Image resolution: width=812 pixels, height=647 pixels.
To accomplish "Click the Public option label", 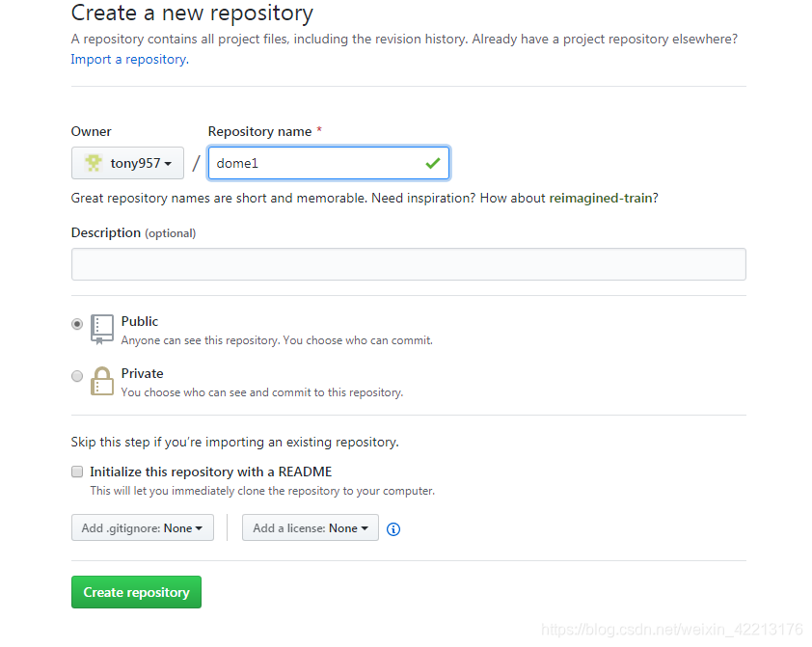I will coord(139,321).
